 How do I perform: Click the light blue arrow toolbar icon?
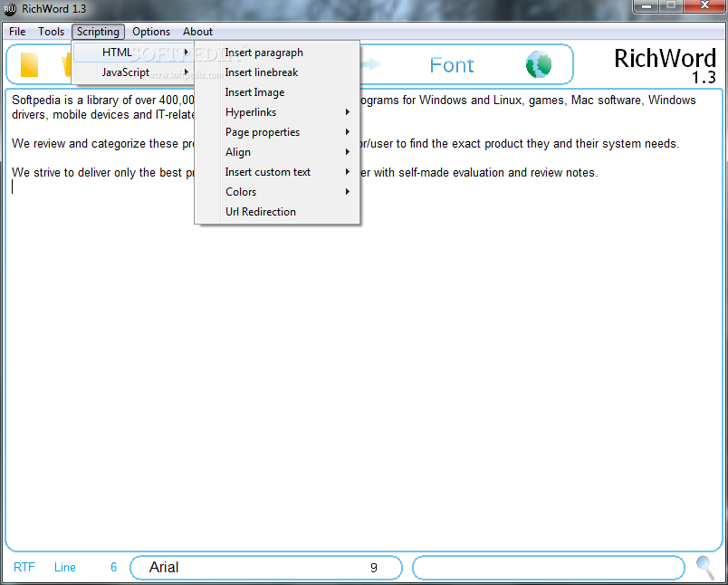[371, 64]
